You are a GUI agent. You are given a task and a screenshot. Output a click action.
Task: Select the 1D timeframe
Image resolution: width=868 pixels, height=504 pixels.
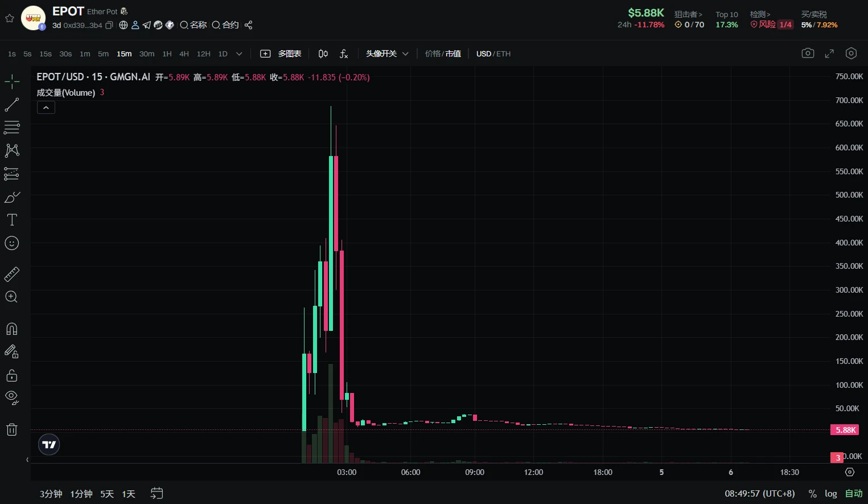pos(223,54)
